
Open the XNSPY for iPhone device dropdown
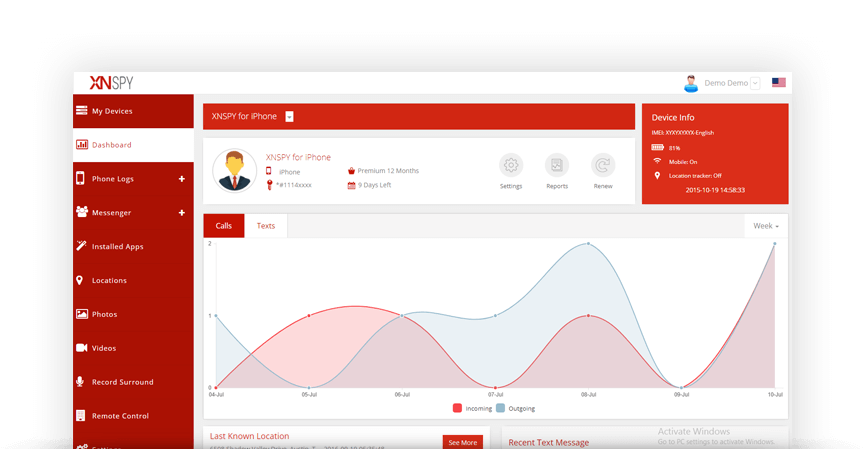289,116
